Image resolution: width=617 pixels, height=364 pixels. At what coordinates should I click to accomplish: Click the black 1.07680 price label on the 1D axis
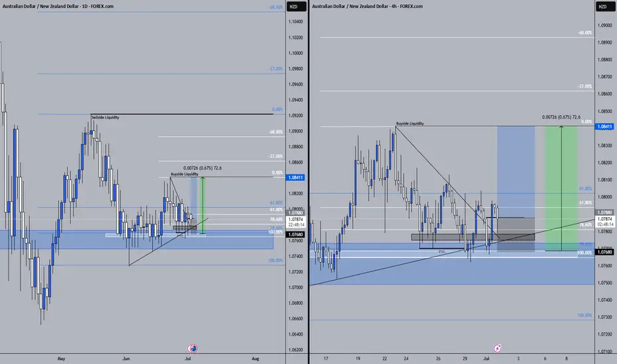295,234
